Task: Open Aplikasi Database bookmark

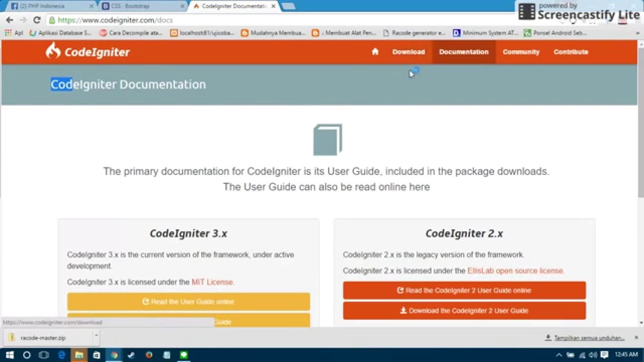Action: (x=61, y=33)
